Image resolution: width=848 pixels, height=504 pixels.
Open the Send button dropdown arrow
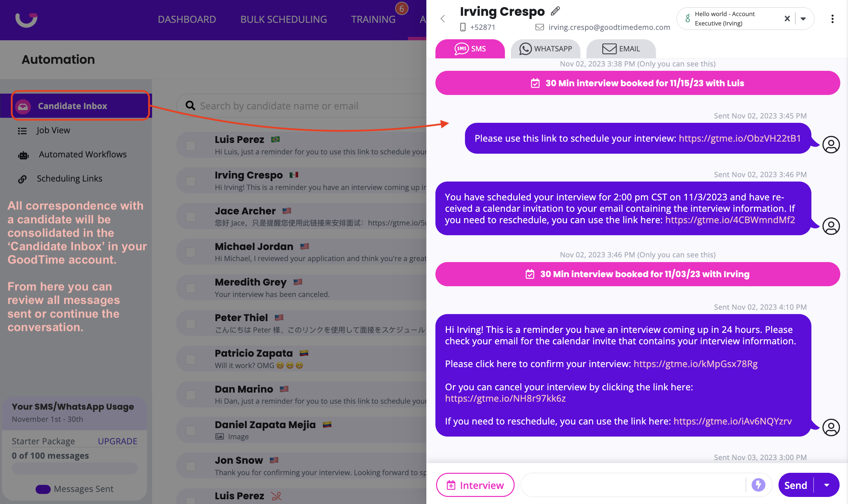tap(827, 485)
